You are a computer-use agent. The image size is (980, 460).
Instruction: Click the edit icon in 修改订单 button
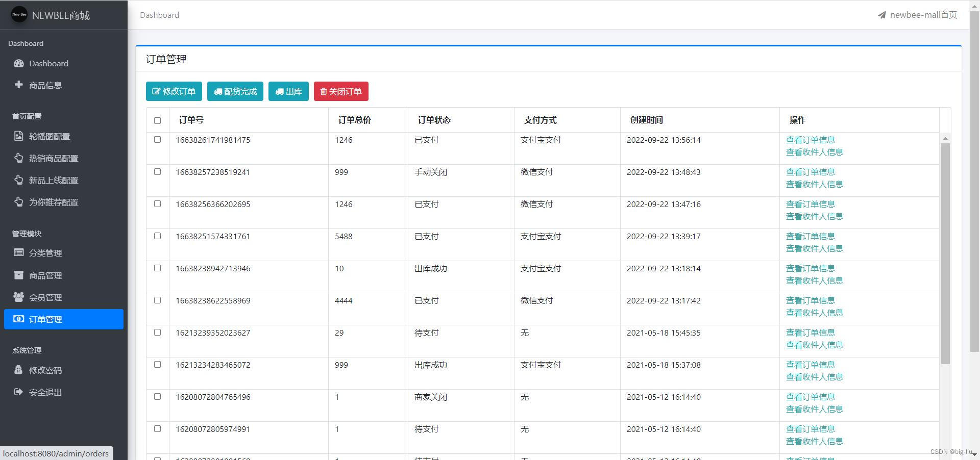click(156, 91)
